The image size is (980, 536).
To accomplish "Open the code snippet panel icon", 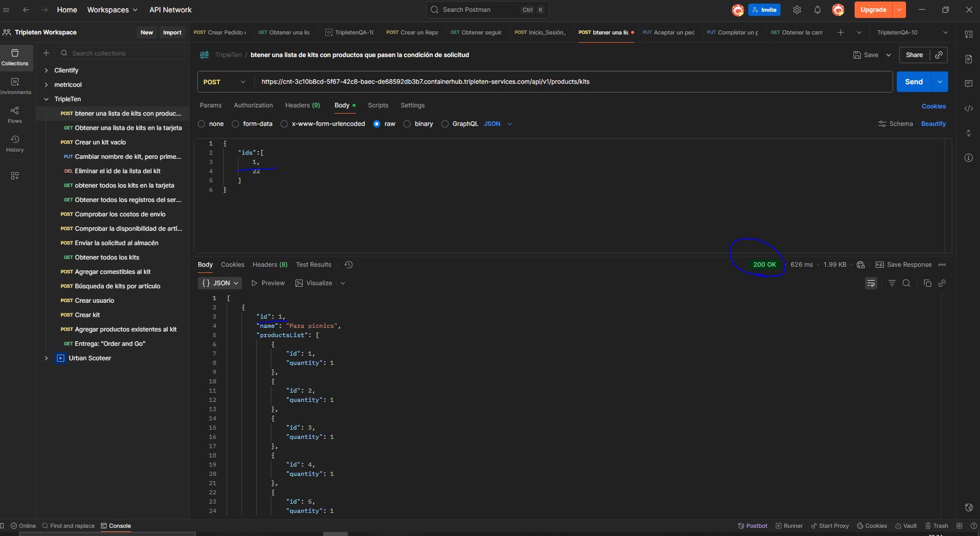I will [x=968, y=108].
